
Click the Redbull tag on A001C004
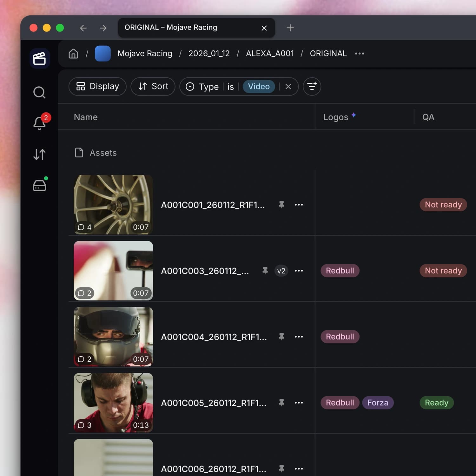point(340,337)
